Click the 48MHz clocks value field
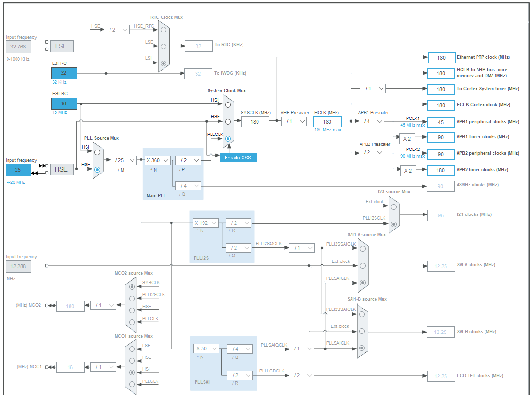 441,186
